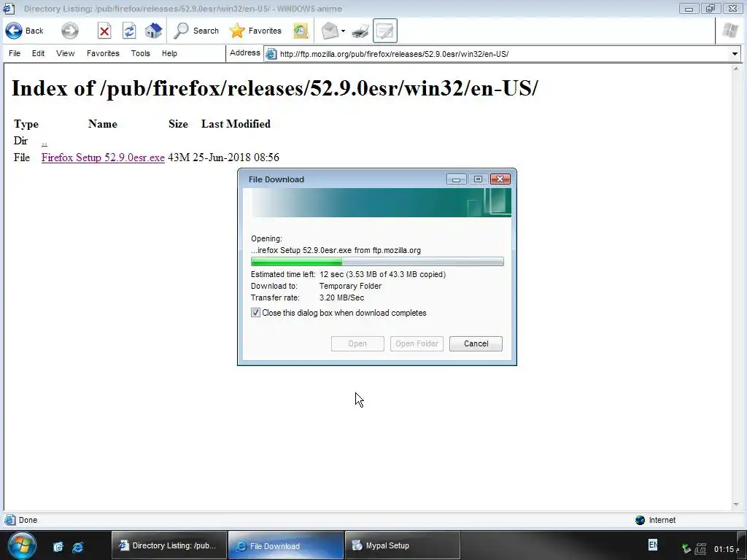This screenshot has height=560, width=747.
Task: Minimize the File Download dialog
Action: (x=456, y=179)
